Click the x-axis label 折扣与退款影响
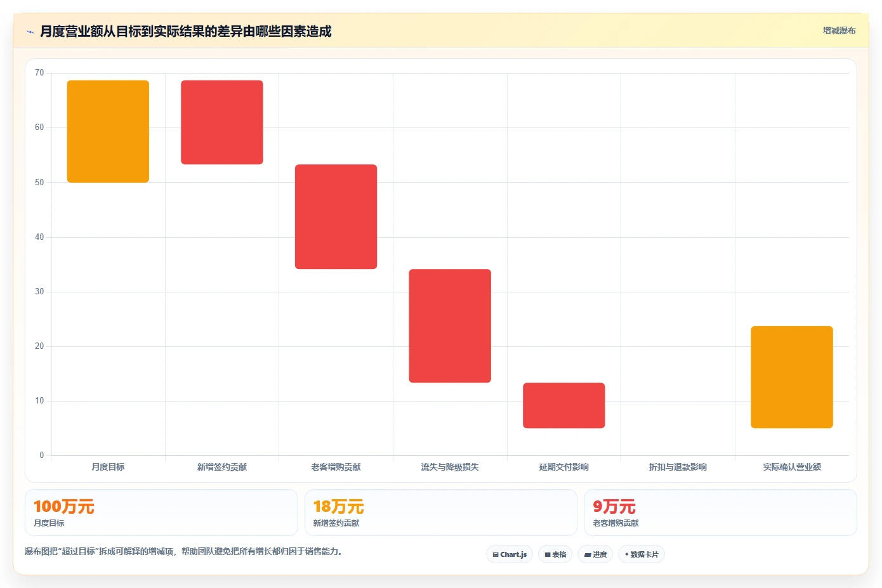 pyautogui.click(x=678, y=467)
